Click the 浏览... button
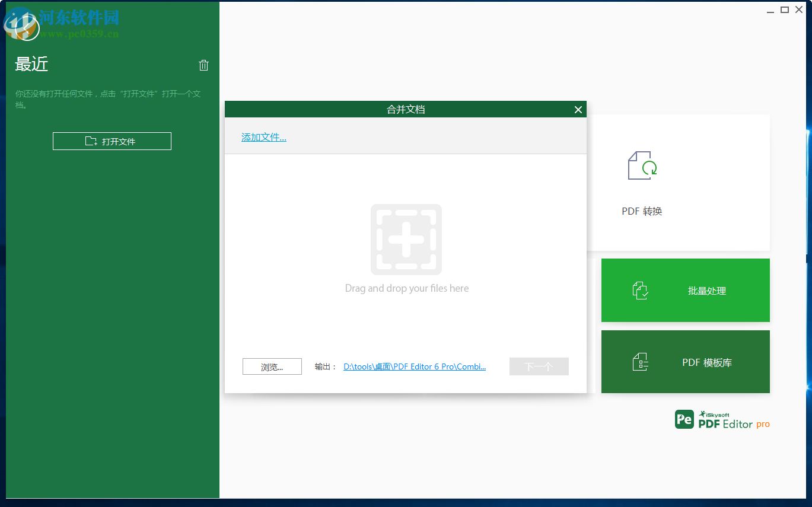Viewport: 812px width, 507px height. [272, 366]
